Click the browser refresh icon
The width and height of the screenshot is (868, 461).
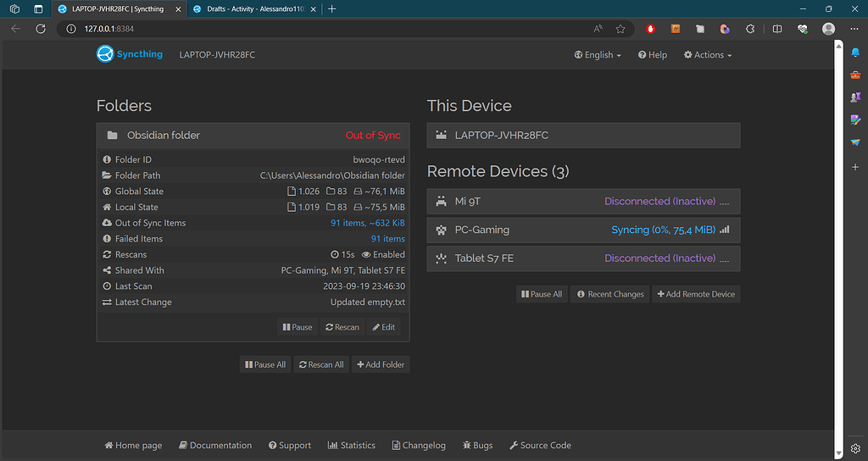tap(40, 29)
